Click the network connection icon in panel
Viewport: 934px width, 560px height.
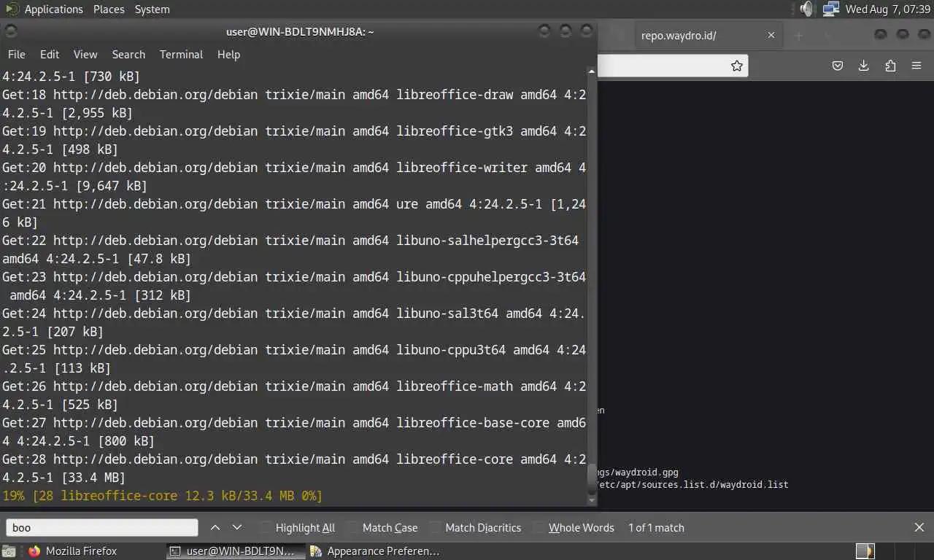tap(830, 9)
